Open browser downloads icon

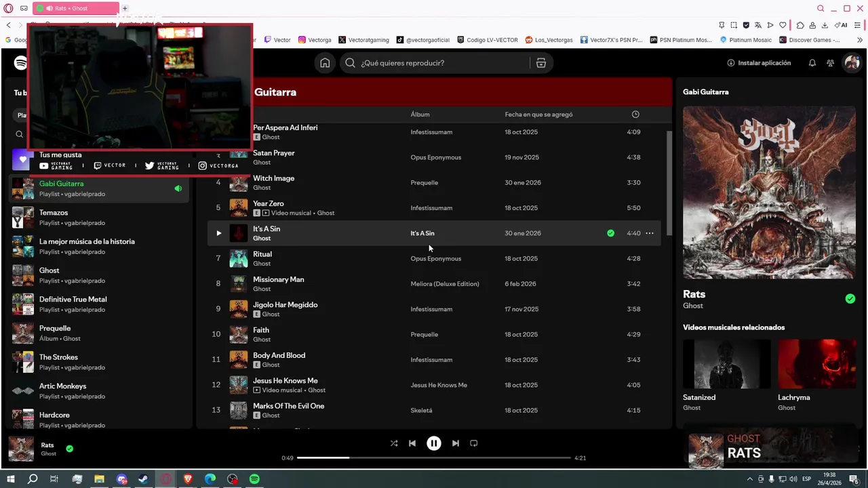click(x=825, y=25)
